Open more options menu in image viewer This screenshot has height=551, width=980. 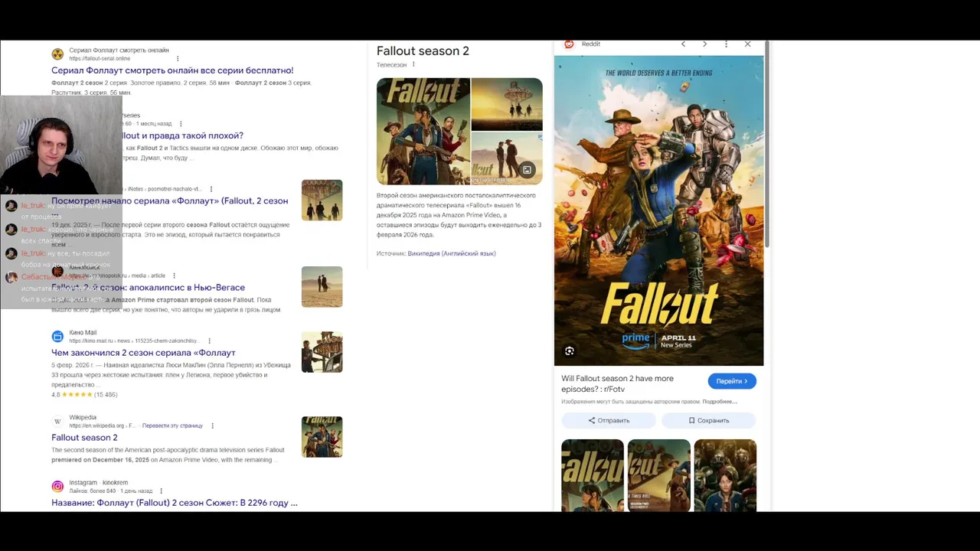[726, 44]
